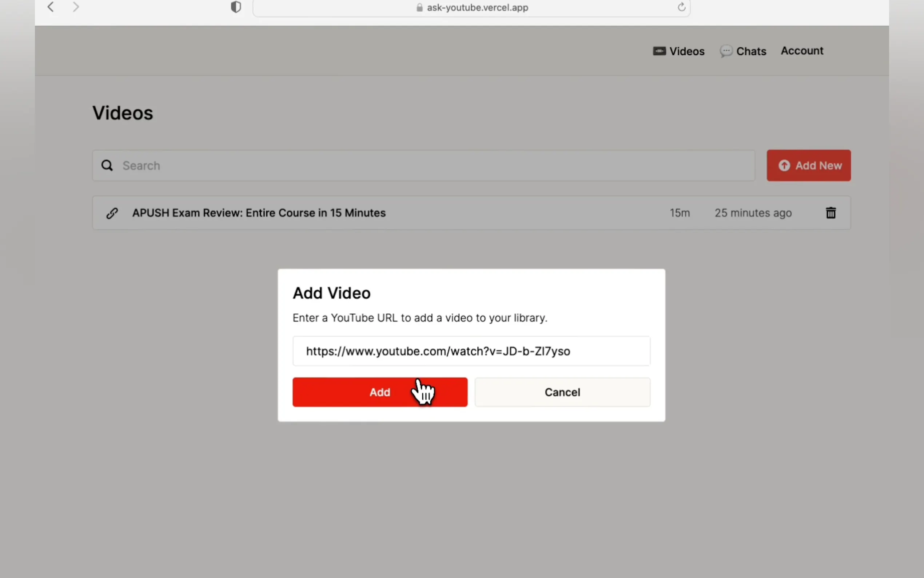This screenshot has height=578, width=924.
Task: Navigate back with the browser back arrow
Action: point(50,7)
